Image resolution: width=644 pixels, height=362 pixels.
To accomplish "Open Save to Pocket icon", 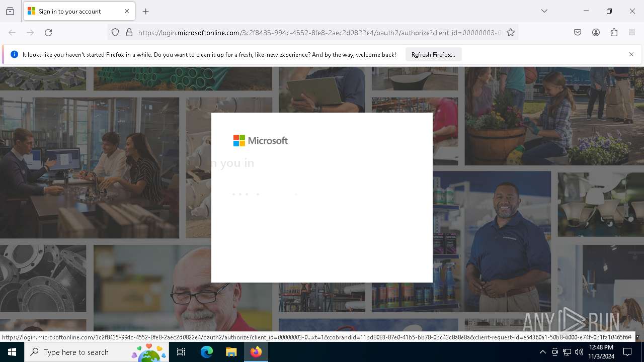I will (578, 33).
